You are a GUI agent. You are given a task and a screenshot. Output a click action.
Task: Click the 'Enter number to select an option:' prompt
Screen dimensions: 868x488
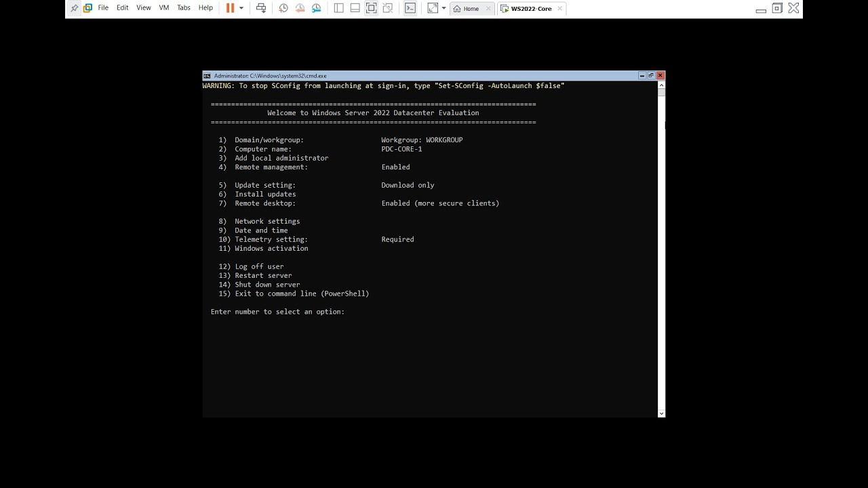277,312
